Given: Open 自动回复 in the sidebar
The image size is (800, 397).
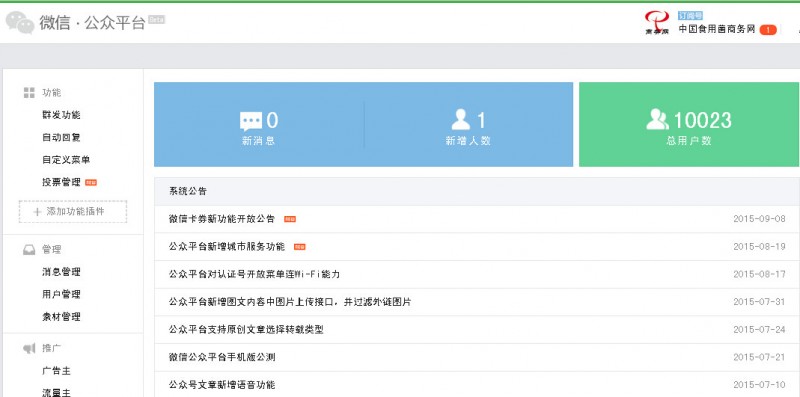Looking at the screenshot, I should point(61,138).
